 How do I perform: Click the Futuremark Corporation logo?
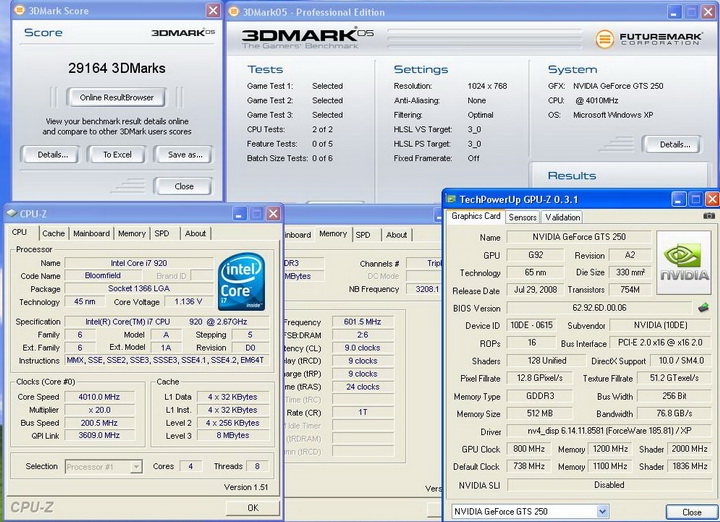click(649, 39)
